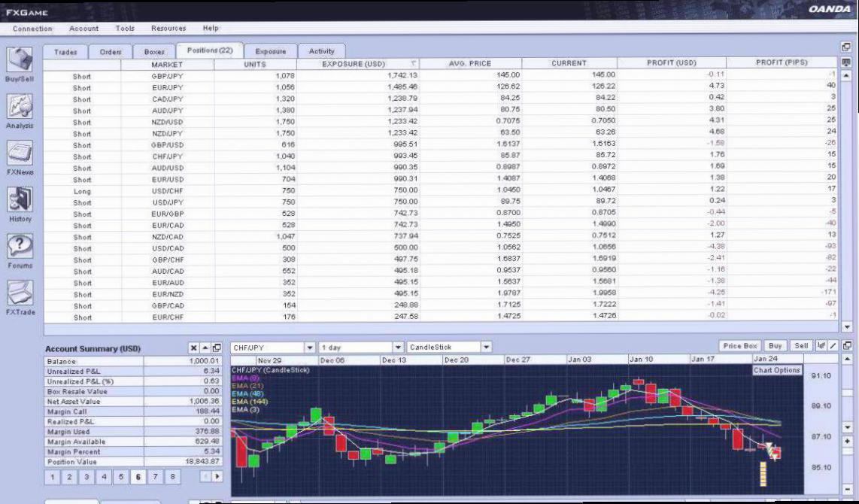Screen dimensions: 859x504
Task: Collapse Account Summary with up-arrow icon
Action: click(205, 348)
